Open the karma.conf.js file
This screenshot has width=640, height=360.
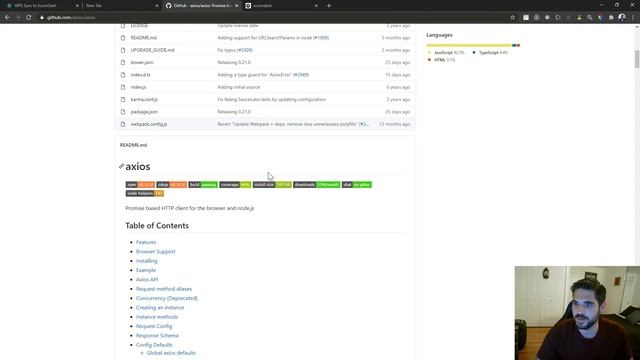click(144, 99)
